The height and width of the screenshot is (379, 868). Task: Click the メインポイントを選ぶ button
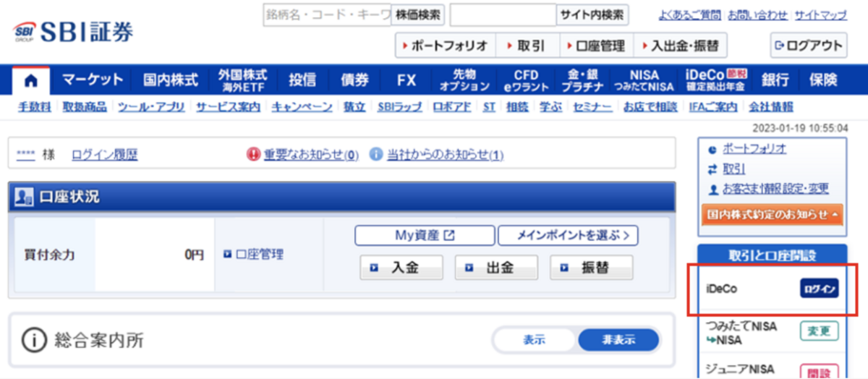[568, 235]
